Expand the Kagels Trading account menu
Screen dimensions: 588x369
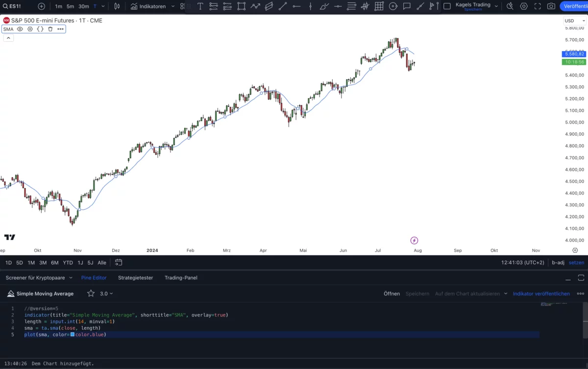coord(496,5)
